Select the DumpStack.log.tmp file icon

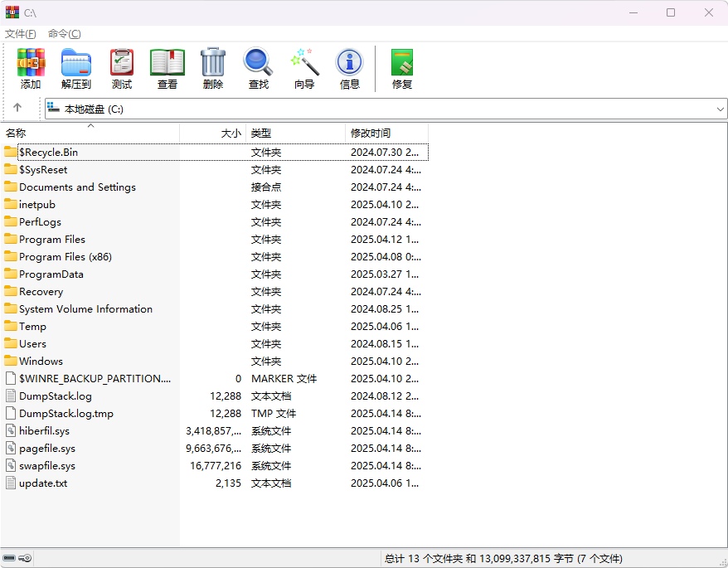click(x=11, y=413)
